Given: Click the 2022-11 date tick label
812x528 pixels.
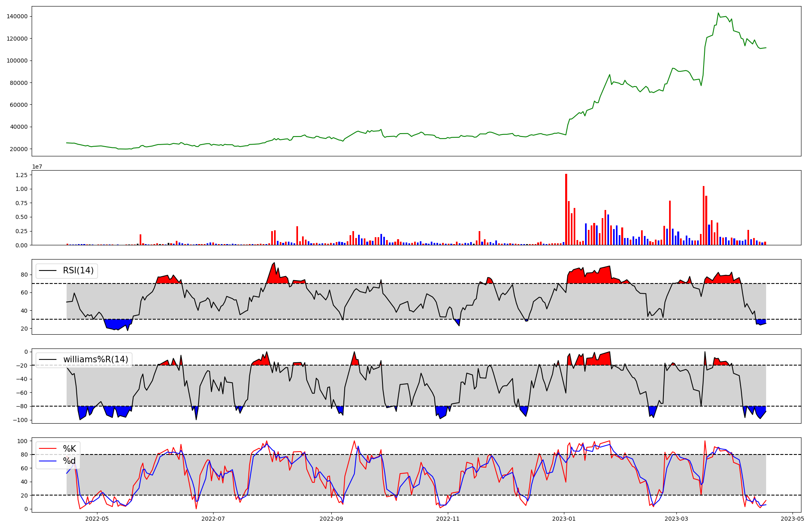Looking at the screenshot, I should click(448, 518).
